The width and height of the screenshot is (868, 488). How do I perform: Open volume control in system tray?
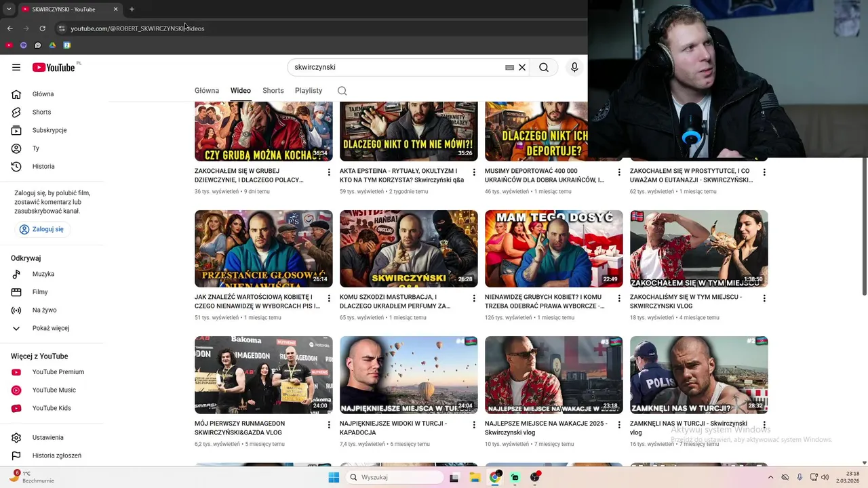click(825, 477)
